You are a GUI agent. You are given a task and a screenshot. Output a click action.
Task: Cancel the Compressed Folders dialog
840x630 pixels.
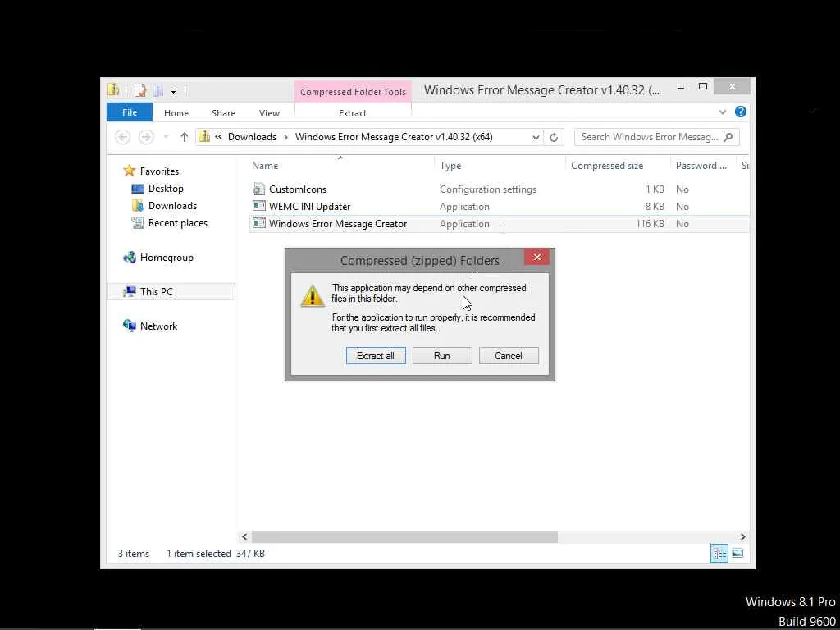tap(509, 356)
